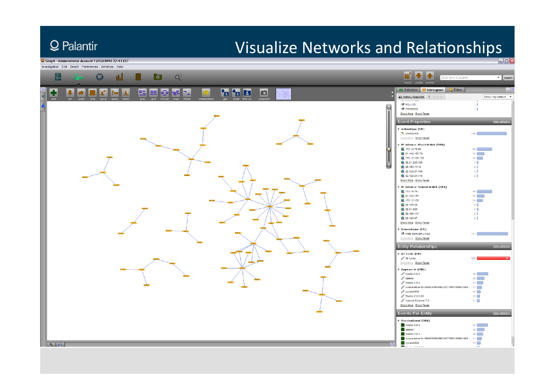
Task: Click the update down-arrow icon
Action: (418, 76)
